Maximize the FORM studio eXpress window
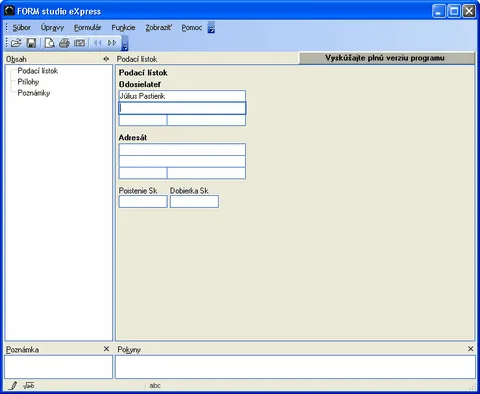 454,11
